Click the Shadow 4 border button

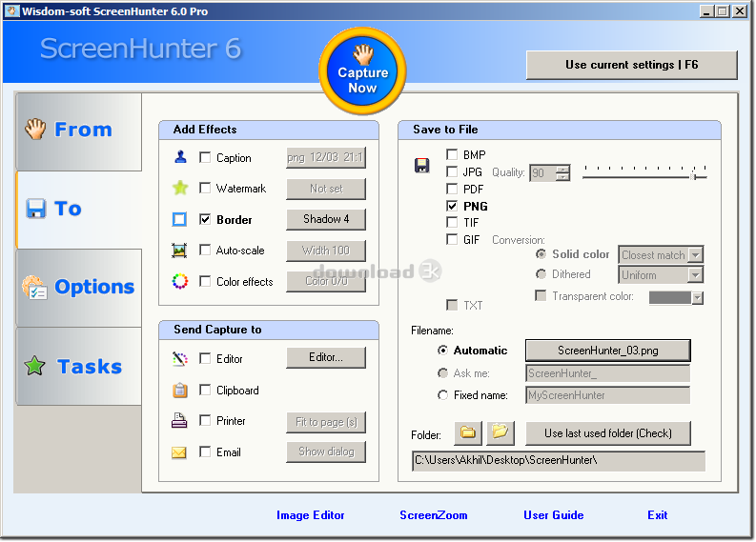coord(326,219)
